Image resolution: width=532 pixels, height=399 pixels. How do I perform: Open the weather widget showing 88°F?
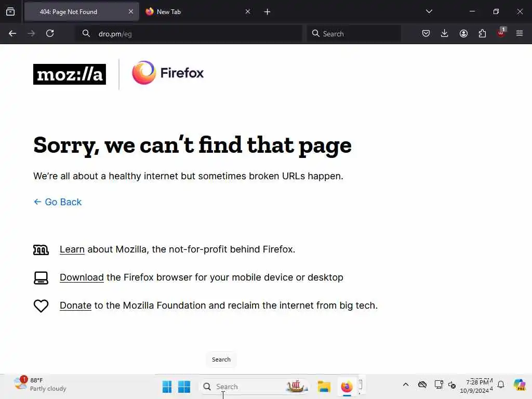(x=40, y=384)
